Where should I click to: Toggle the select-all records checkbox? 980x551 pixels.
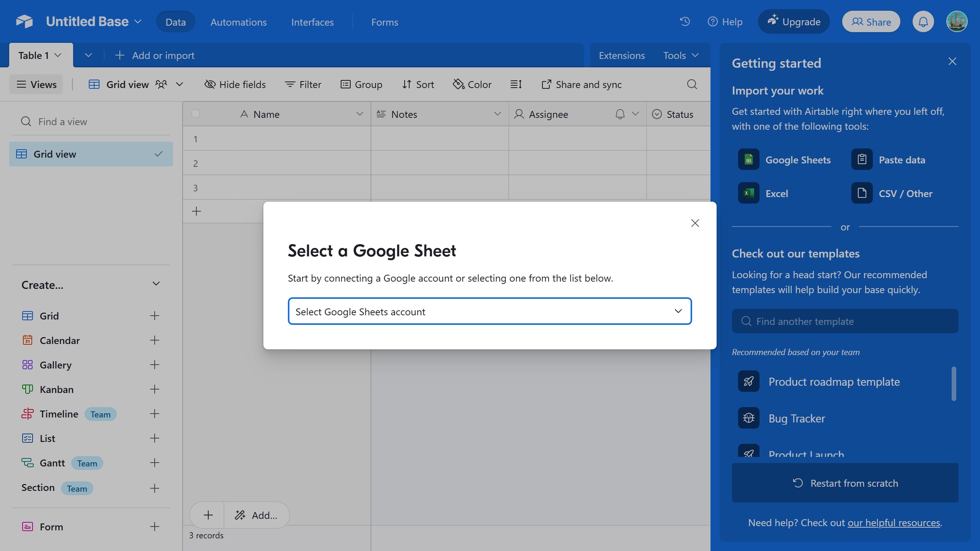pyautogui.click(x=196, y=114)
